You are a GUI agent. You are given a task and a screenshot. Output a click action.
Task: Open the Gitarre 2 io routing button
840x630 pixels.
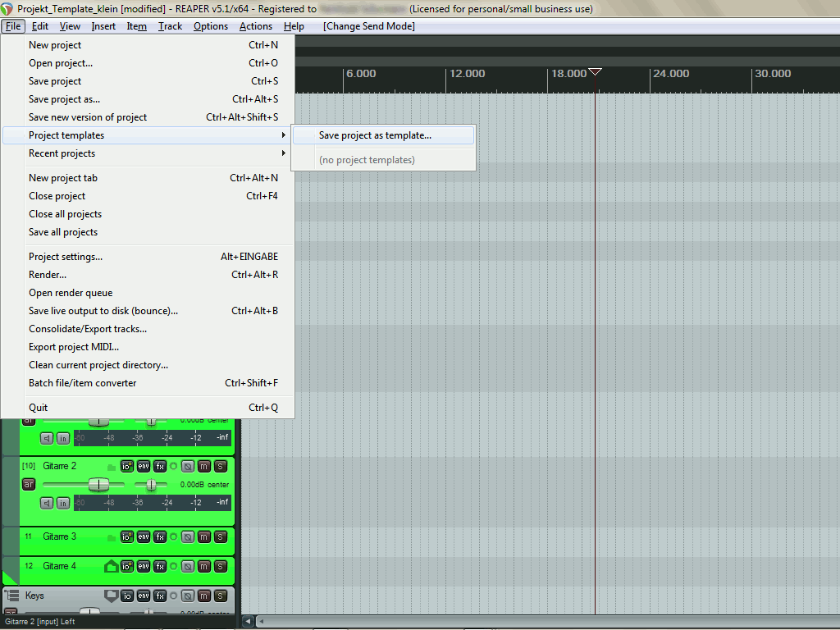127,466
